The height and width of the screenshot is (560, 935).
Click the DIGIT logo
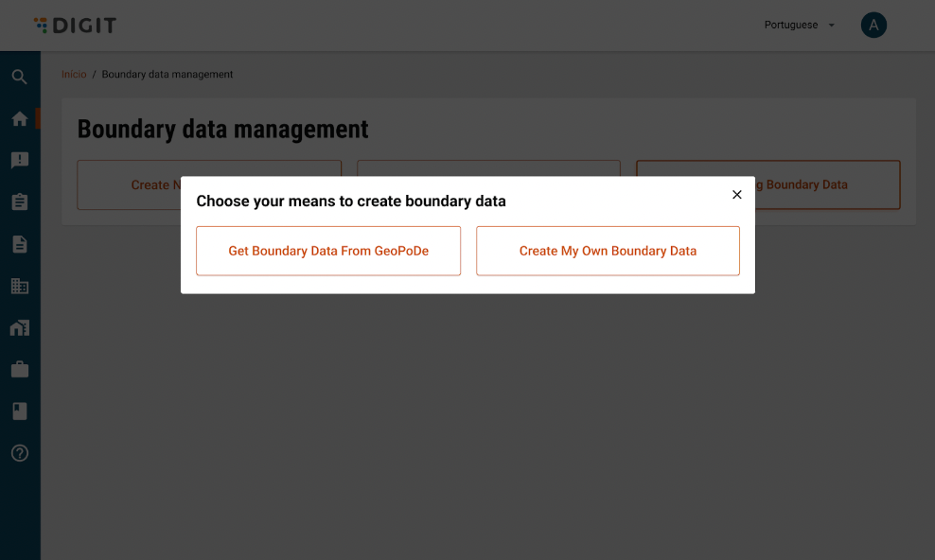75,26
